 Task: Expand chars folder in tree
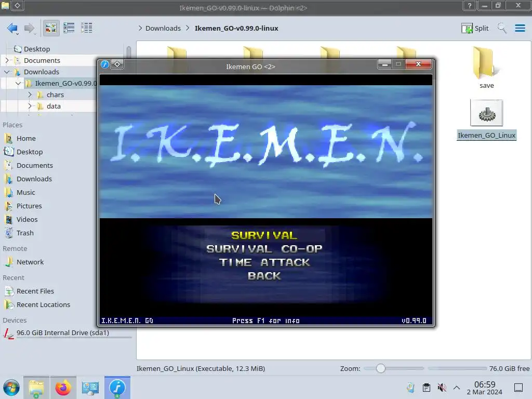pos(30,95)
